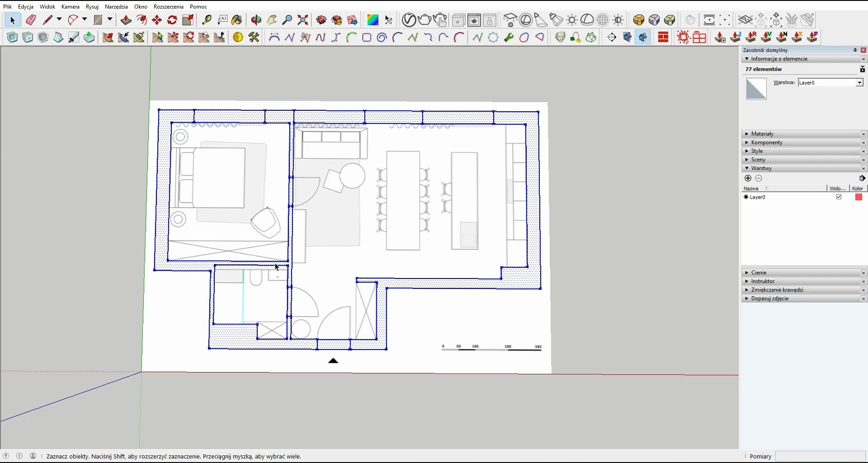This screenshot has height=463, width=868.
Task: Toggle the pin on Zasobnik domyślny tray
Action: pyautogui.click(x=855, y=50)
